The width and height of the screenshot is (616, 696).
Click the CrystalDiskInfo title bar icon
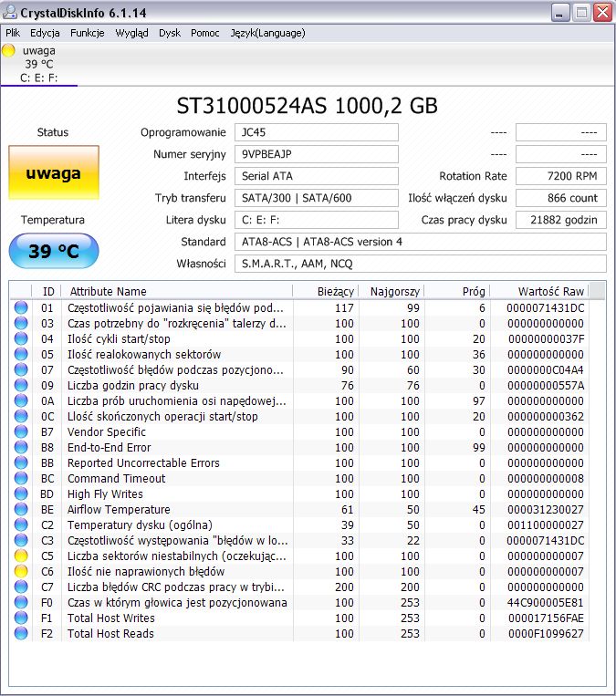pyautogui.click(x=10, y=12)
